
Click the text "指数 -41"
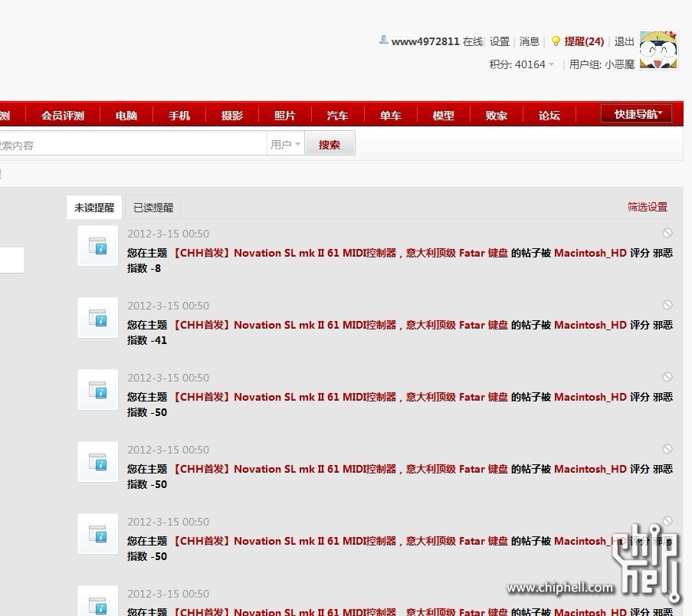click(x=147, y=340)
